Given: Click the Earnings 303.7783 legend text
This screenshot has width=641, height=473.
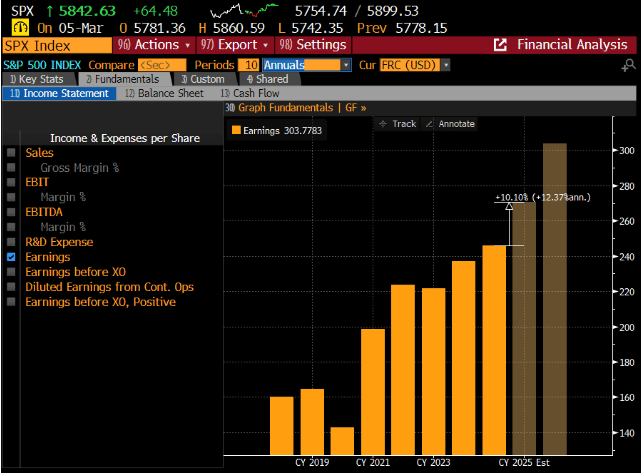Looking at the screenshot, I should [x=282, y=130].
